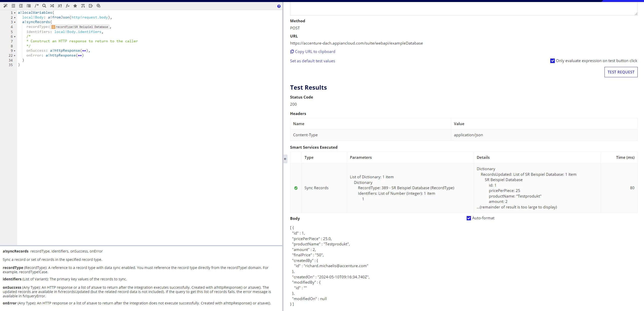Screen dimensions: 644x311
Task: Open the help question mark icon
Action: pos(279,6)
